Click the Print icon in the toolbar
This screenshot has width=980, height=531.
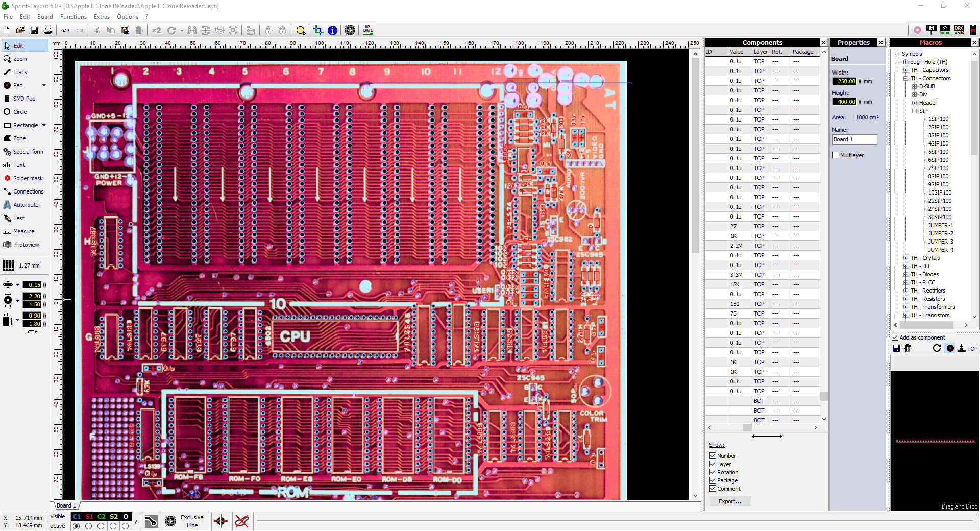[x=48, y=30]
